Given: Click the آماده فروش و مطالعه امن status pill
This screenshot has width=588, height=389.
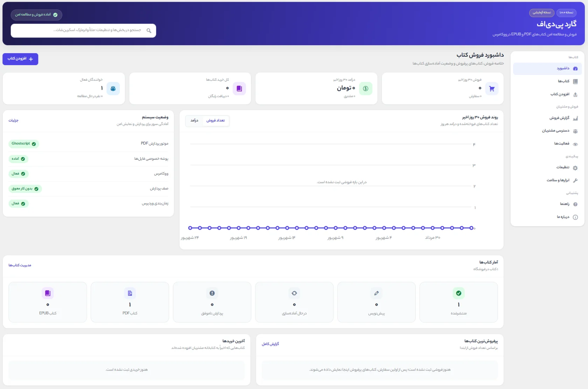Looking at the screenshot, I should [x=36, y=15].
